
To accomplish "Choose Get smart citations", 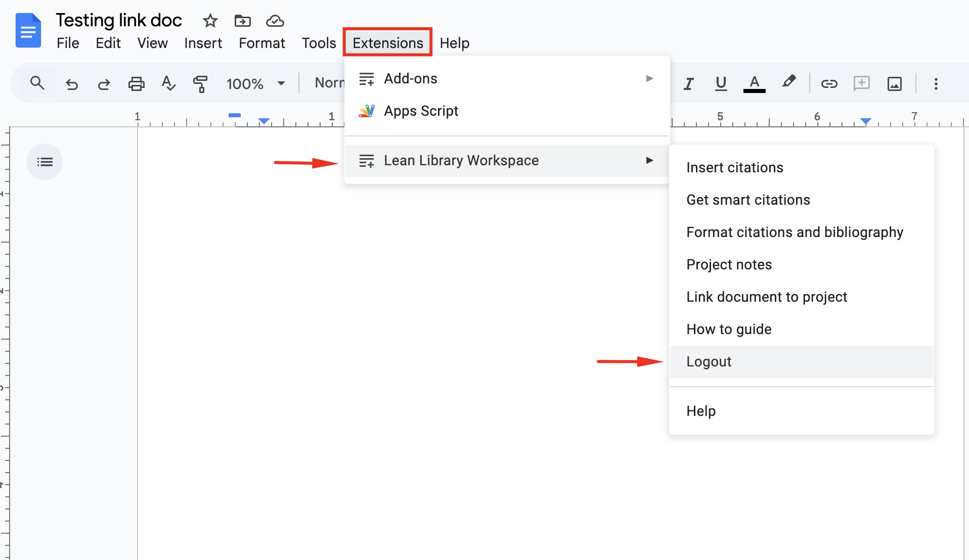I will tap(802, 200).
